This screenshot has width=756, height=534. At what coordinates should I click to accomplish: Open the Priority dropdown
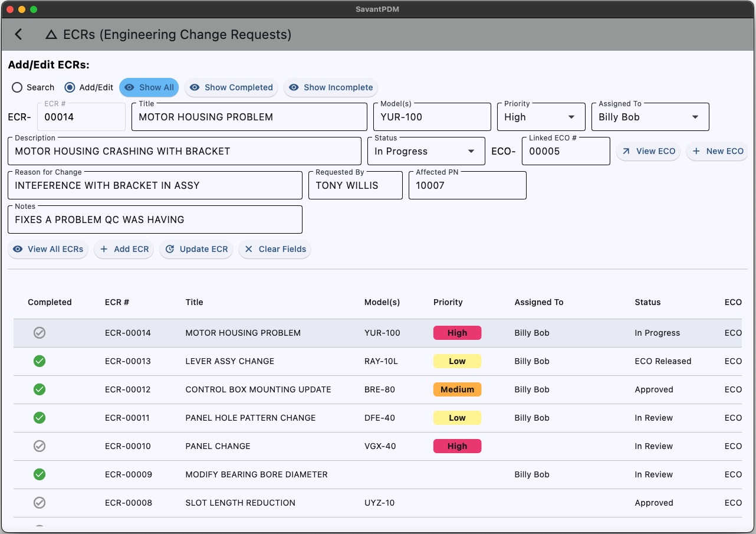[x=540, y=117]
